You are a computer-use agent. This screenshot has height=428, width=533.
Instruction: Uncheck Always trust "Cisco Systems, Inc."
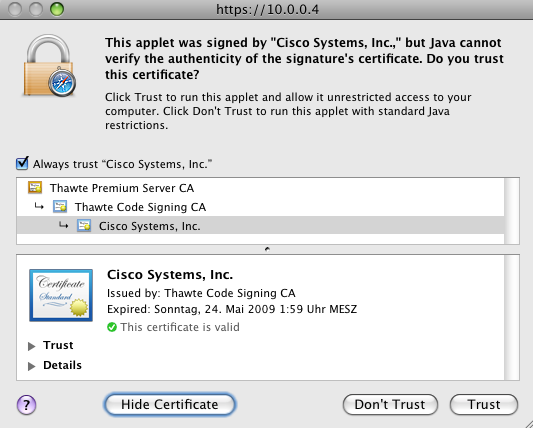22,164
